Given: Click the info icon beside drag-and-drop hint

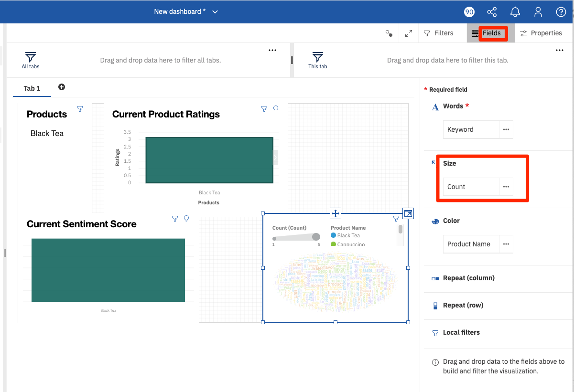Looking at the screenshot, I should pos(435,362).
